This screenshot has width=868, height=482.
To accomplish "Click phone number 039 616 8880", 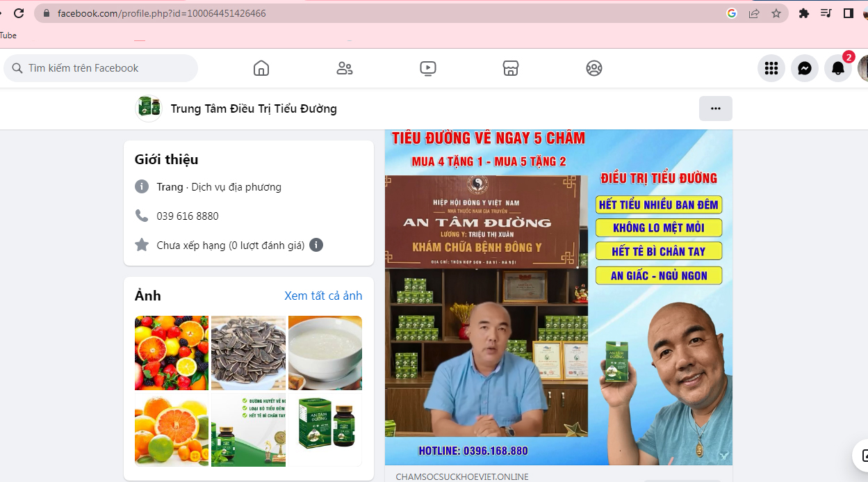I will (x=188, y=216).
